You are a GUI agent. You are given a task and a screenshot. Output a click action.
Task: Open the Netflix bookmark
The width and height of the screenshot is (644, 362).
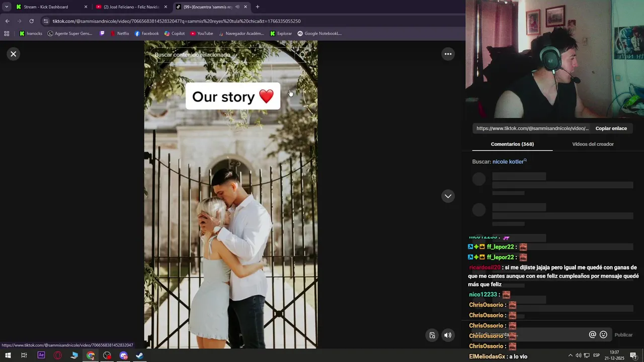point(120,34)
